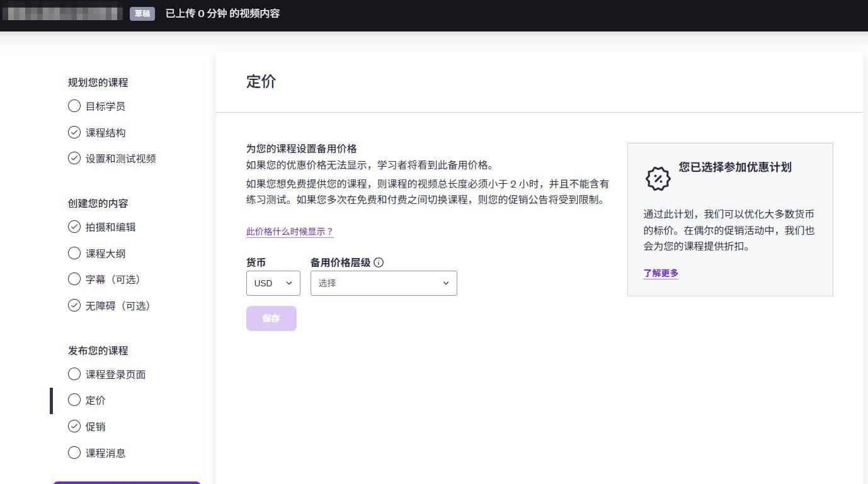The image size is (868, 484).
Task: Go to 课程结构 in sidebar
Action: 105,133
